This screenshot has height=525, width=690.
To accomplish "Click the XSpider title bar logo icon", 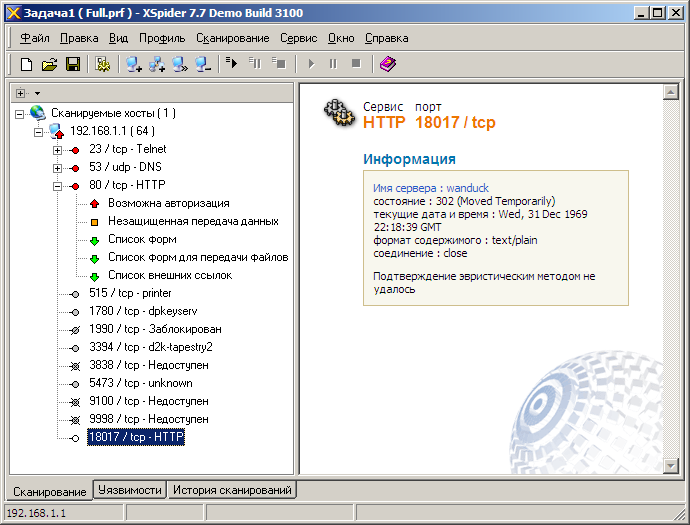I will click(x=14, y=13).
